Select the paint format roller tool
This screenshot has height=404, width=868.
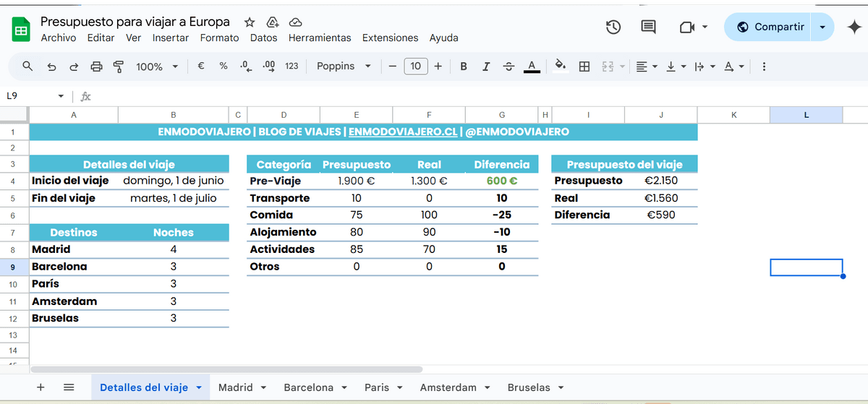119,66
